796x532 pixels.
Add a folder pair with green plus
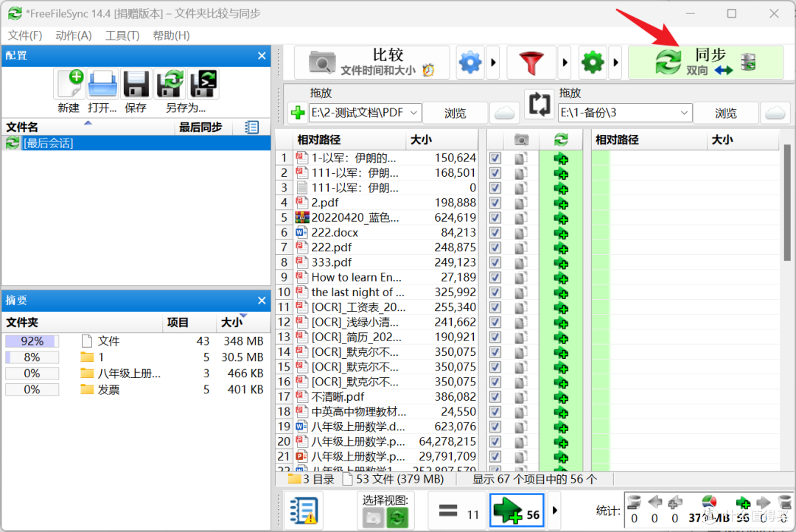point(298,113)
